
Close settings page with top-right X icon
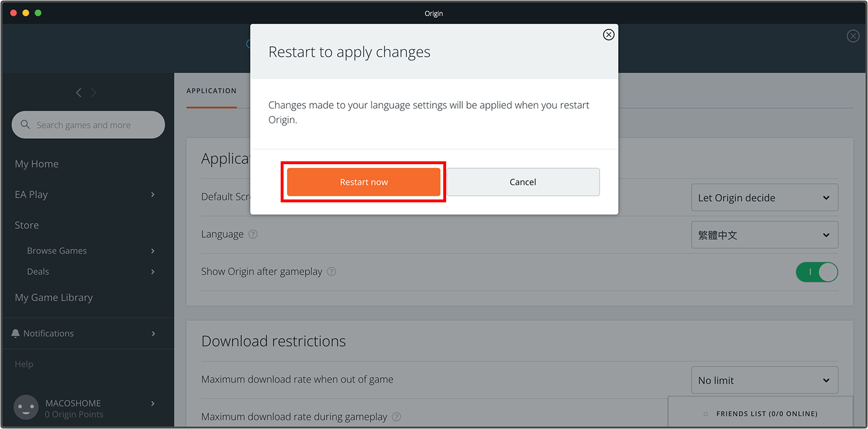tap(853, 36)
